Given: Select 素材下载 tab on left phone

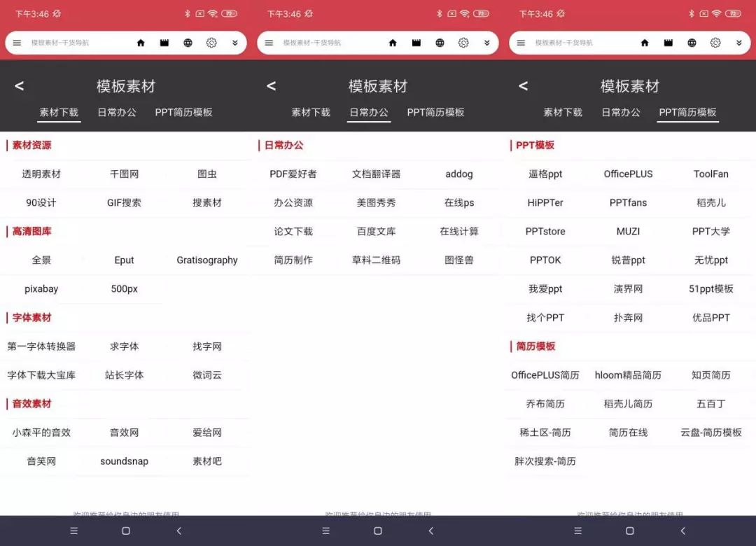Looking at the screenshot, I should 59,113.
